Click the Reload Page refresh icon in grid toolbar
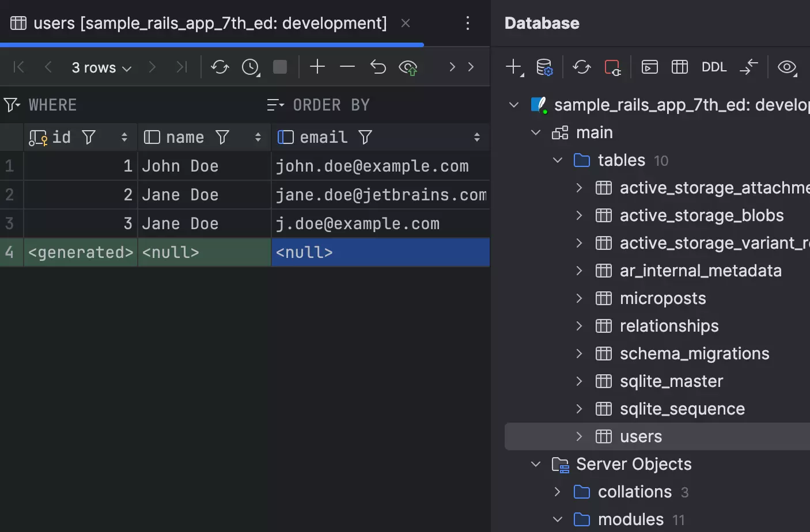 [x=219, y=67]
